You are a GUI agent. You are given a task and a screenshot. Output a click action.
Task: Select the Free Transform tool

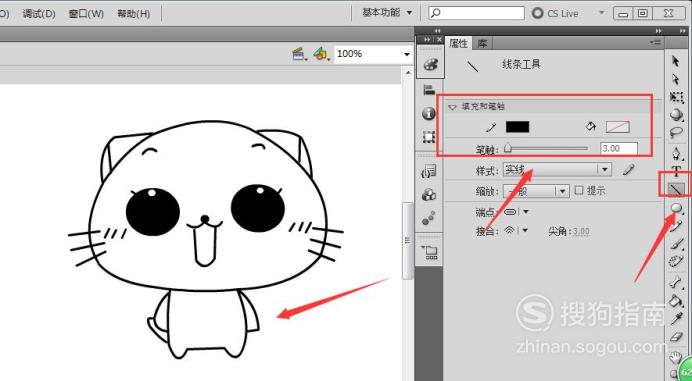[676, 97]
